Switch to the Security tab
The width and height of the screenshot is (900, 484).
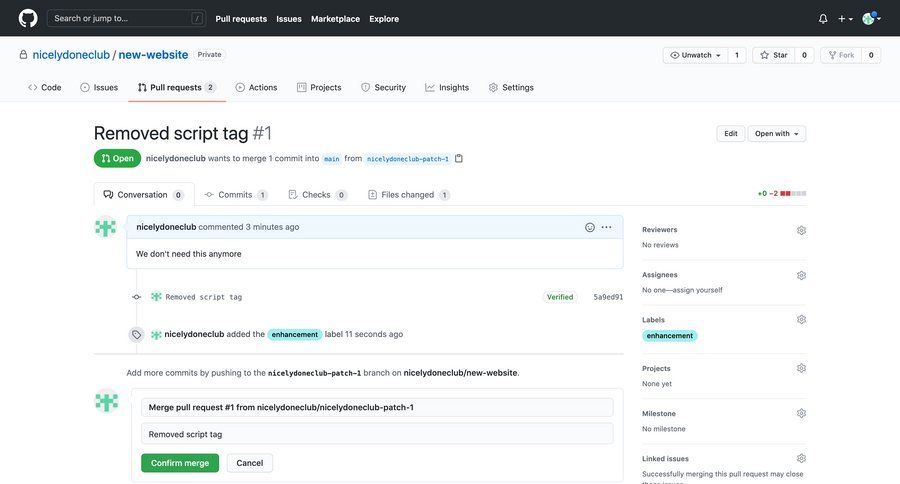click(x=383, y=87)
